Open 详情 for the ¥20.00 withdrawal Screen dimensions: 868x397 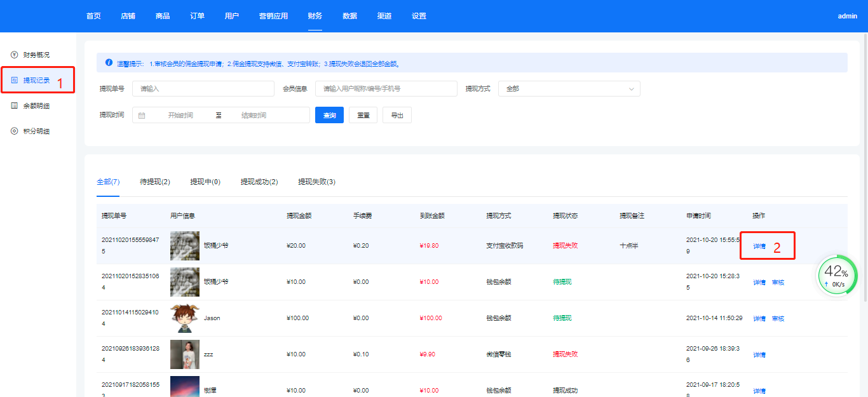(759, 246)
